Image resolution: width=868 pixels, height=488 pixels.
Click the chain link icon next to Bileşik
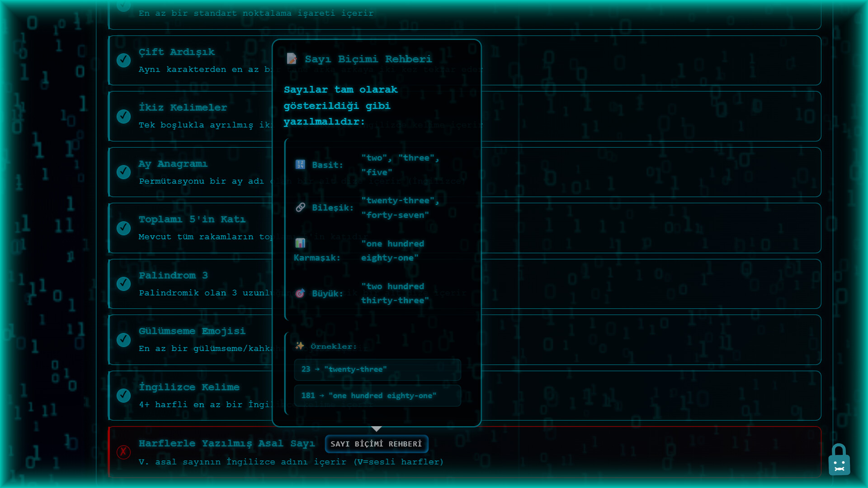pos(300,207)
